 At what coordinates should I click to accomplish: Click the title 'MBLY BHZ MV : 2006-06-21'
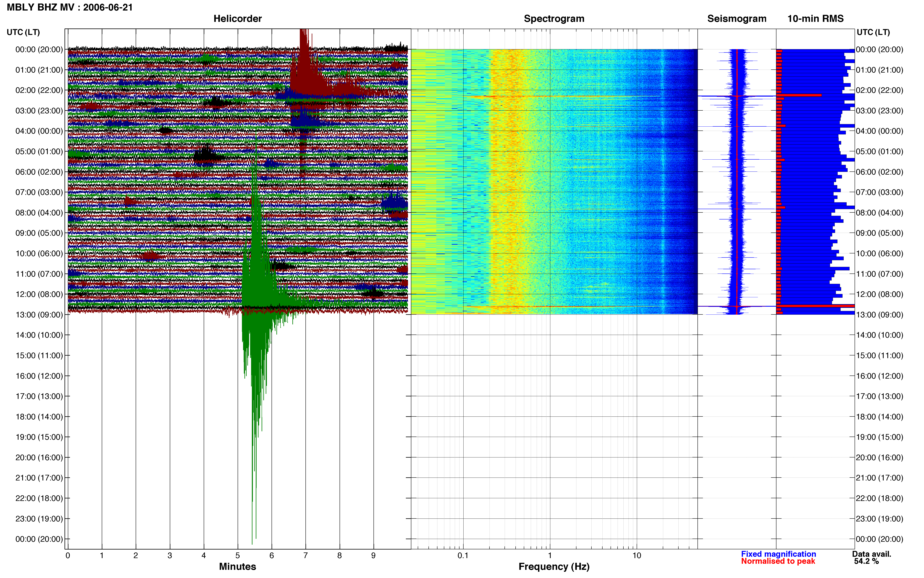pyautogui.click(x=70, y=7)
